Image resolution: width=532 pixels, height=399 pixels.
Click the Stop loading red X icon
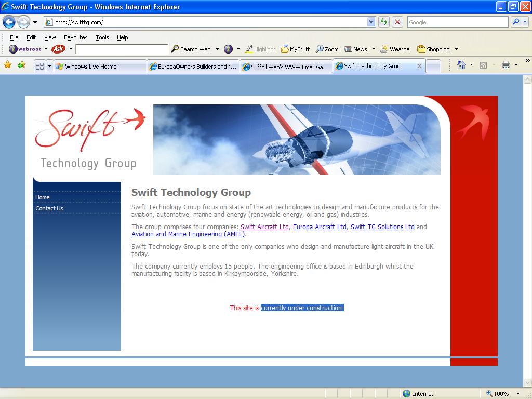coord(397,22)
